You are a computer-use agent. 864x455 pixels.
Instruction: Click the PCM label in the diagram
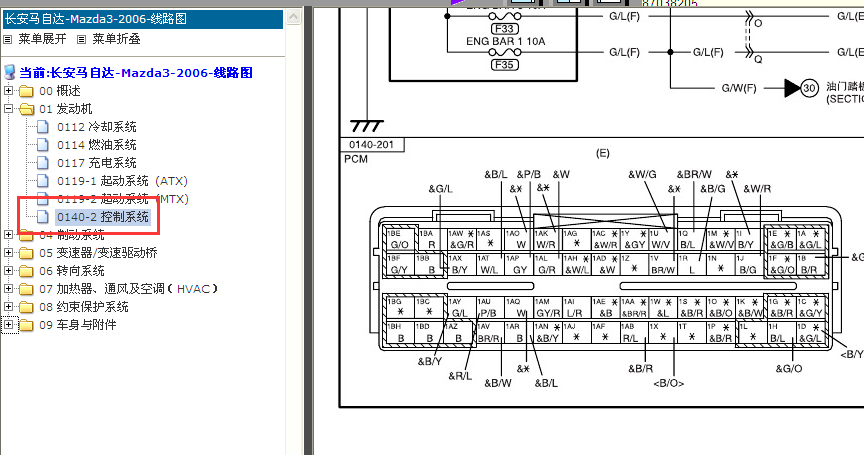356,159
